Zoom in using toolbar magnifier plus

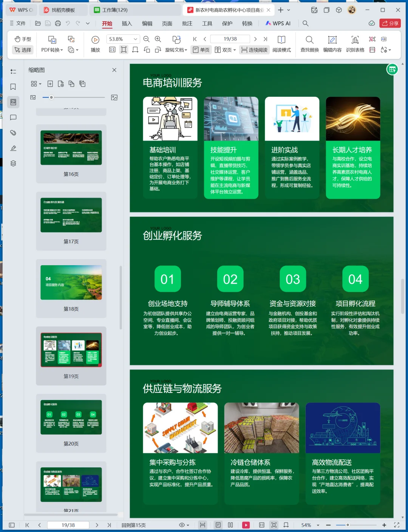[x=158, y=39]
